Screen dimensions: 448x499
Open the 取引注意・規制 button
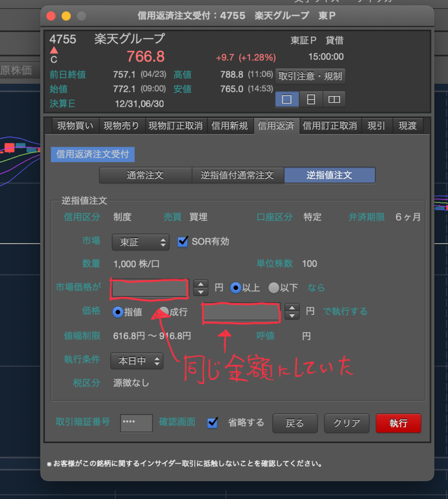310,76
